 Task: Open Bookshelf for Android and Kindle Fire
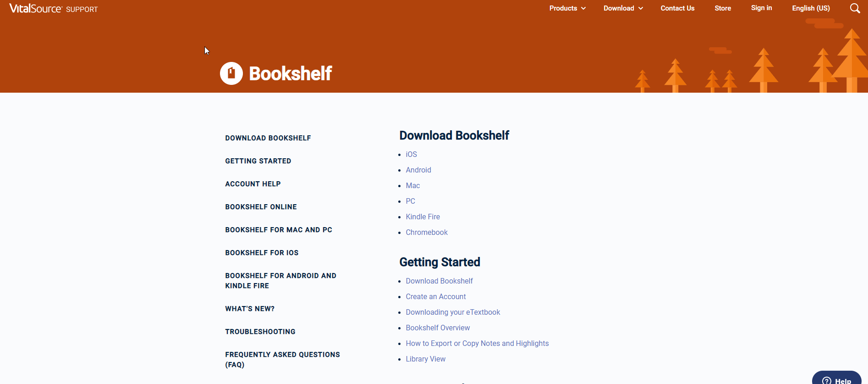click(x=280, y=281)
